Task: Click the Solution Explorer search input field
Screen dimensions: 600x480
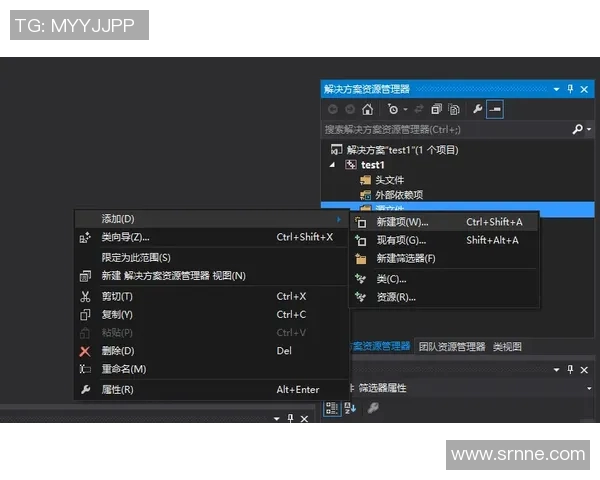Action: (445, 130)
